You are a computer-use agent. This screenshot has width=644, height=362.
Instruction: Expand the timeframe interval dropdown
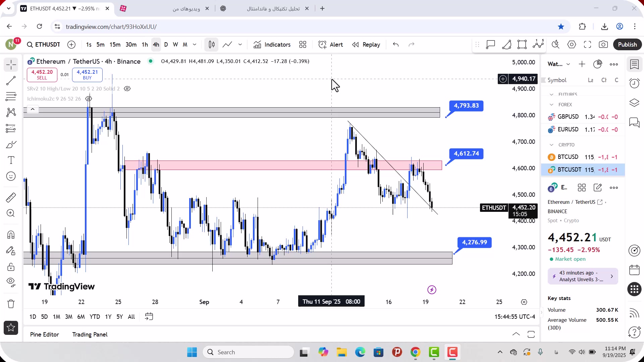[x=195, y=45]
